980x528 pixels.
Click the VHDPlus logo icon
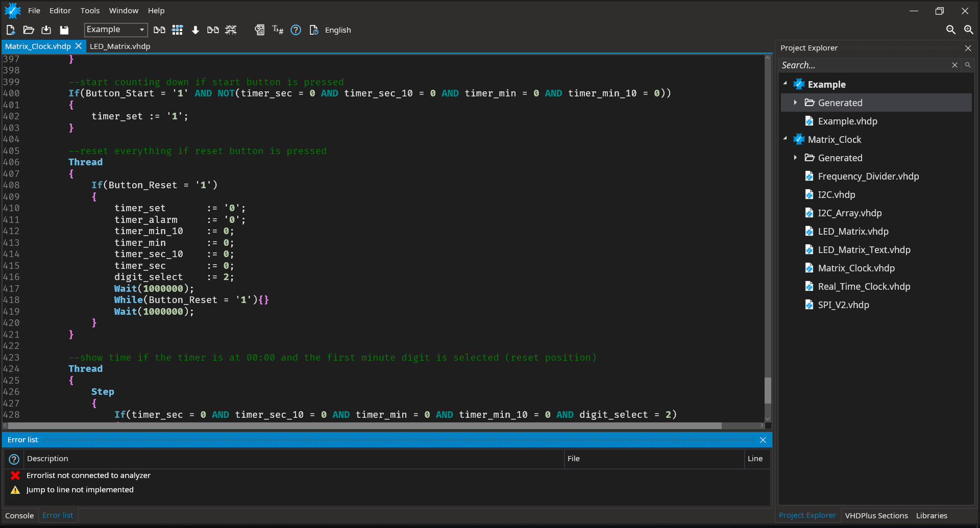[12, 10]
